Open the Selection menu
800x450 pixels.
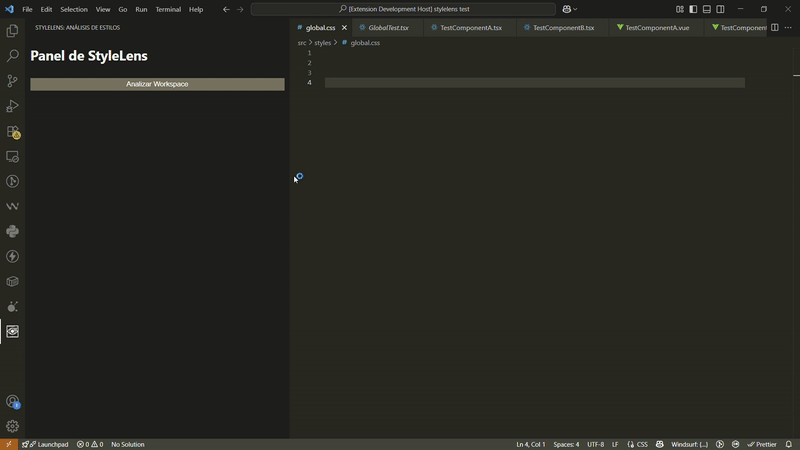pyautogui.click(x=74, y=9)
